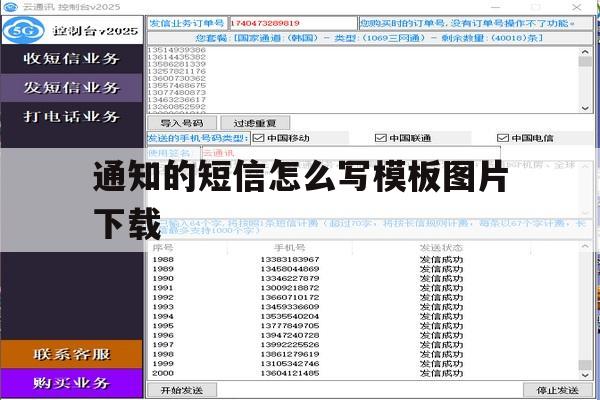
Task: Select row 2000 in results table
Action: 363,373
